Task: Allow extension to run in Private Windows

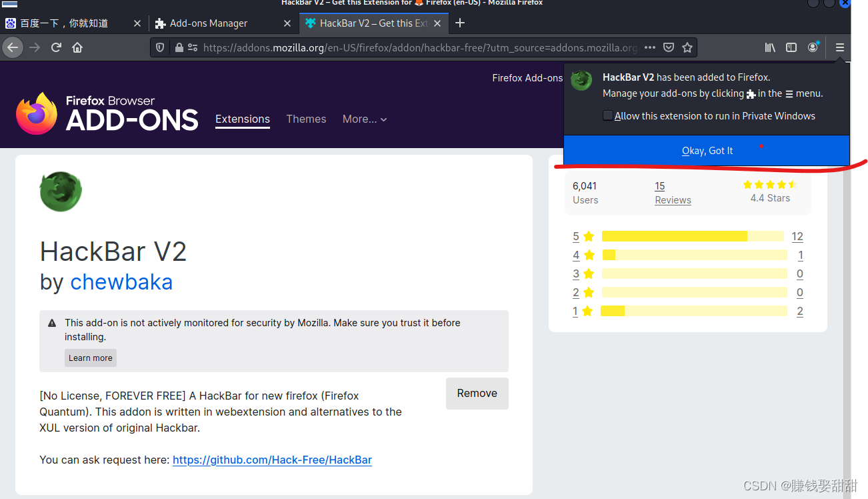Action: click(x=607, y=115)
